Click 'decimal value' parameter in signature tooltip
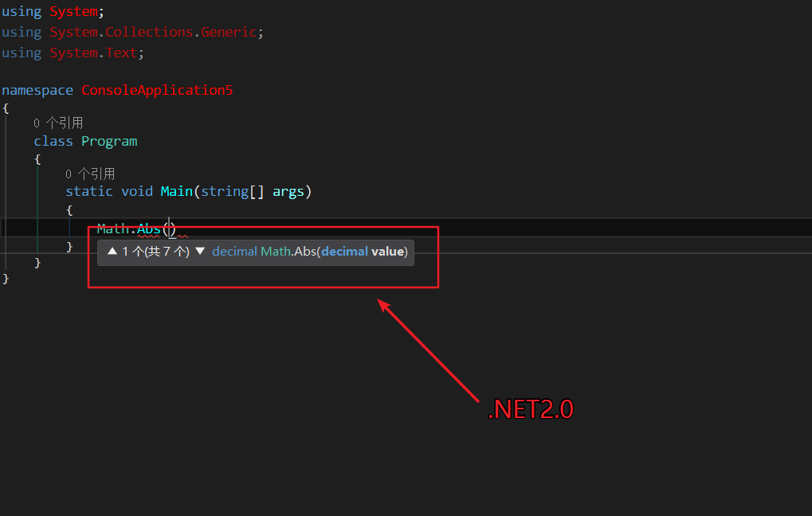812x516 pixels. [363, 252]
